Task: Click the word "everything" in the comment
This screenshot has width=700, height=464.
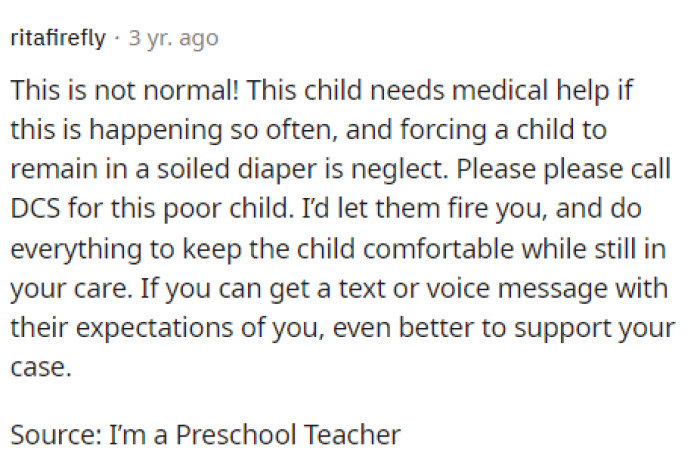Action: pyautogui.click(x=62, y=252)
